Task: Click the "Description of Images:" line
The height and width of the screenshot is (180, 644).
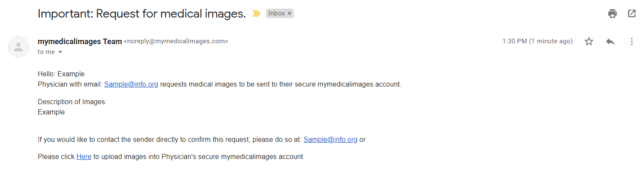Action: tap(72, 102)
